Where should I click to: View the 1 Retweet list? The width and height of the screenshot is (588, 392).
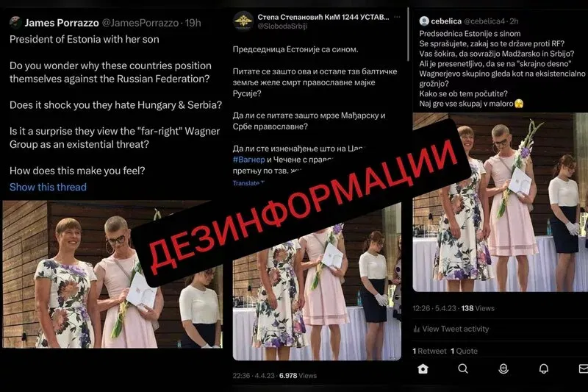pos(429,351)
